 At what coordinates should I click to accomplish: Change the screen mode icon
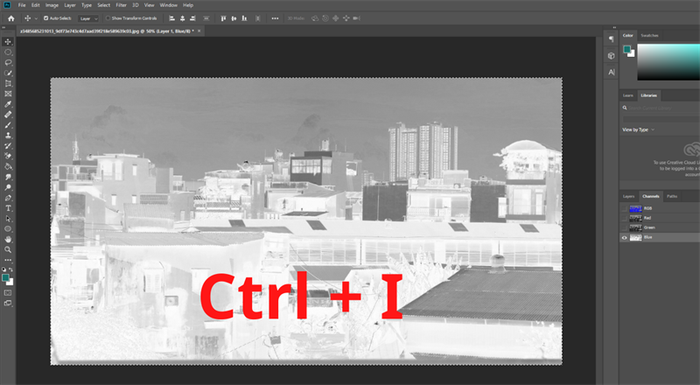tap(8, 303)
